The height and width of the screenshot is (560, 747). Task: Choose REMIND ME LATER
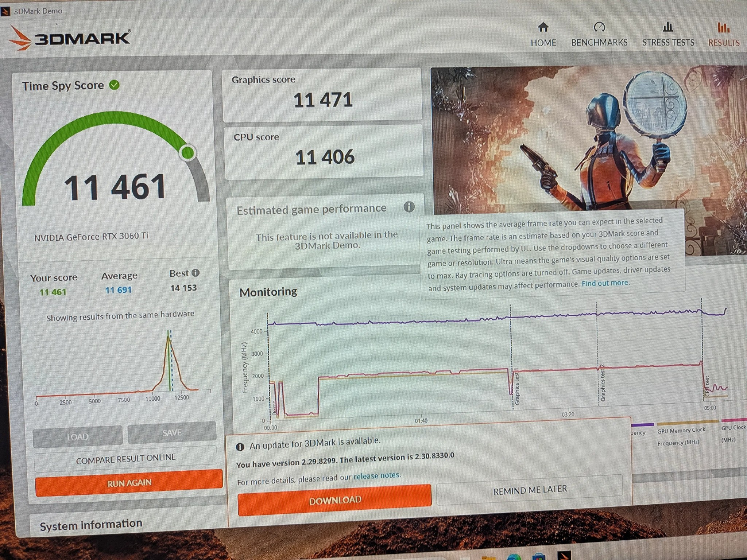530,490
